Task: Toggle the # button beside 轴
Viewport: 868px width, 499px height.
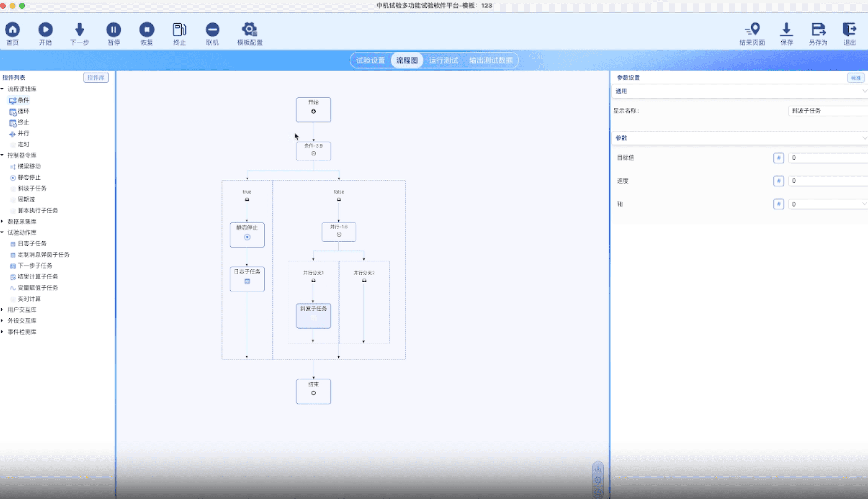Action: pyautogui.click(x=778, y=204)
